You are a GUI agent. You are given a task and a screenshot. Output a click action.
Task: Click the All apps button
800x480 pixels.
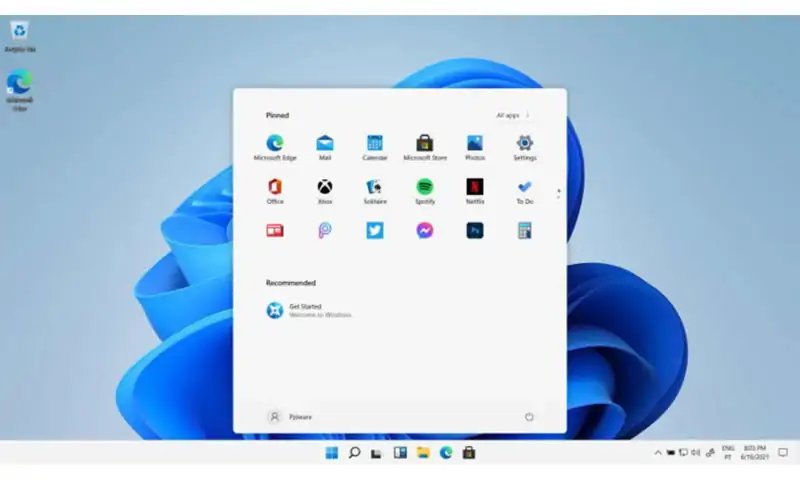coord(513,115)
